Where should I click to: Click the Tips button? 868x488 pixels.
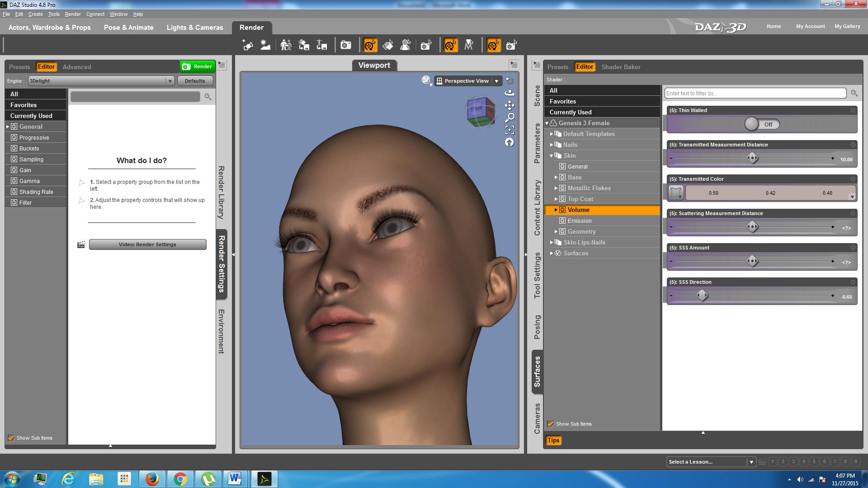tap(553, 441)
